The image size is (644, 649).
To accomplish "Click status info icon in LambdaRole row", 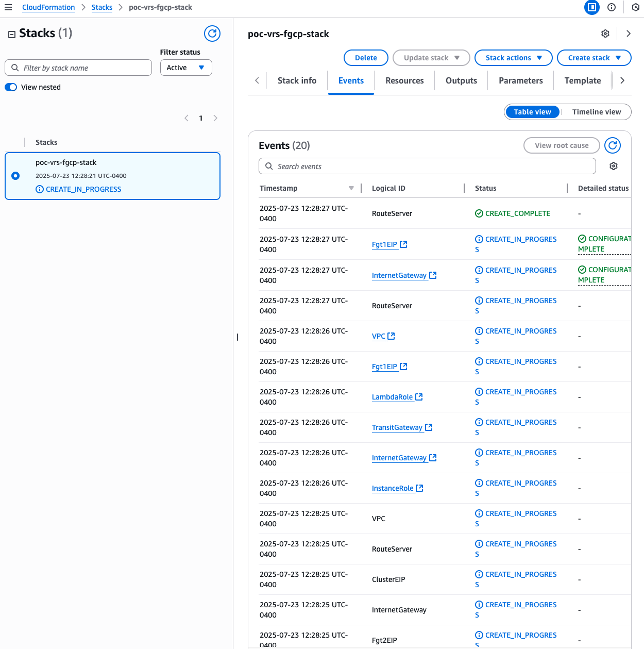I will pyautogui.click(x=479, y=392).
